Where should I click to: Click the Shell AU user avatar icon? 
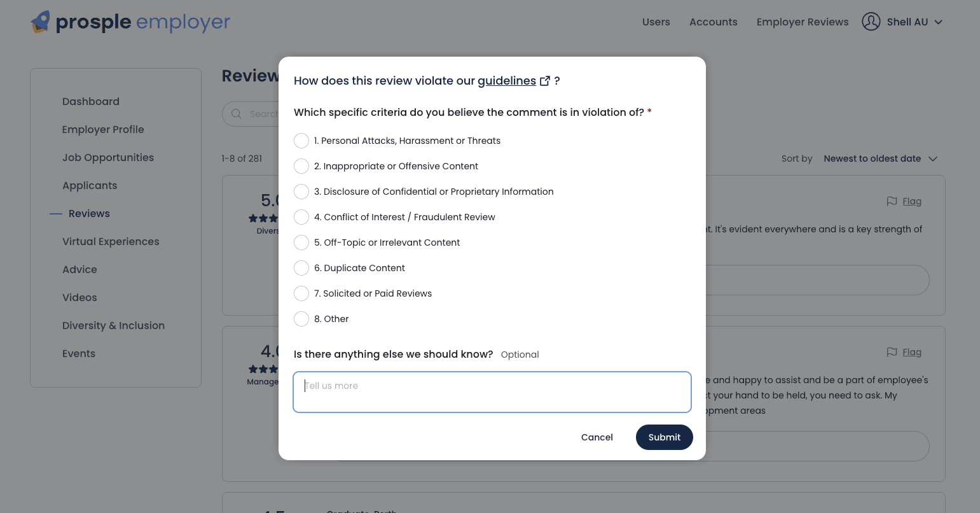(871, 22)
